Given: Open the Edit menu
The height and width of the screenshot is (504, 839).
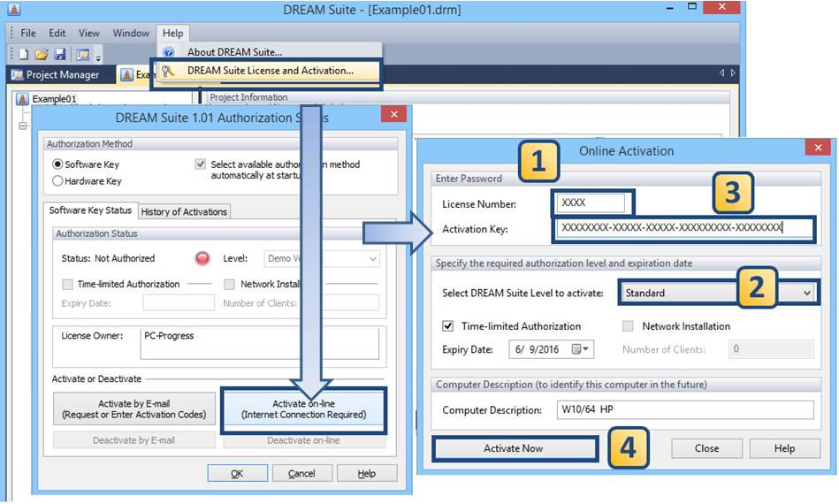Looking at the screenshot, I should [x=57, y=34].
